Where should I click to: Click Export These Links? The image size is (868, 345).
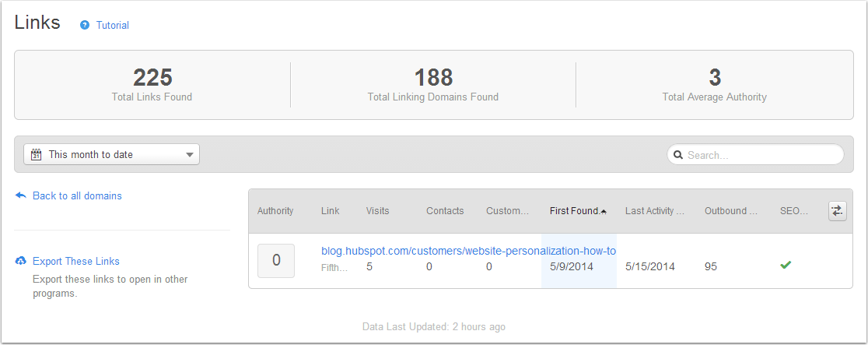76,261
